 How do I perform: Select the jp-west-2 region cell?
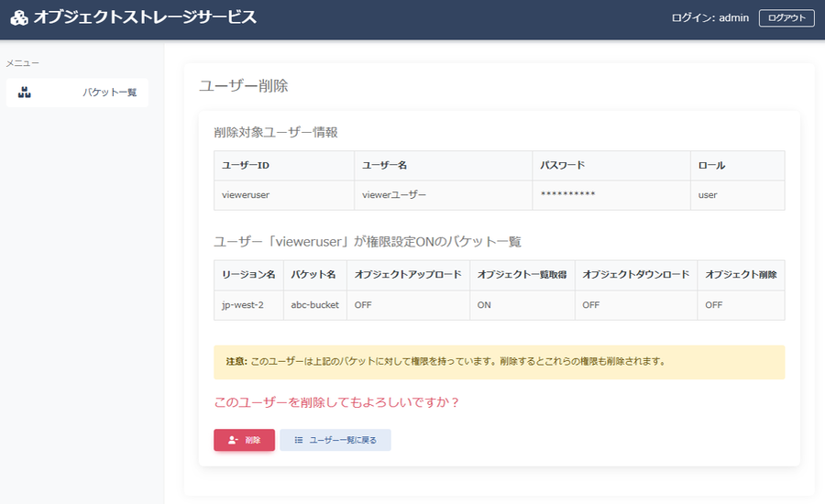pos(248,305)
